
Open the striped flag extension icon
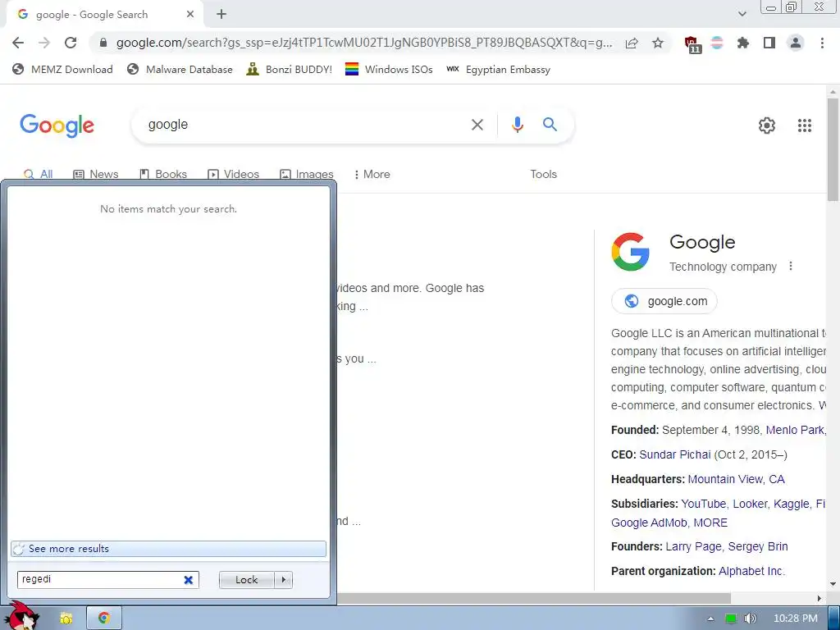717,43
